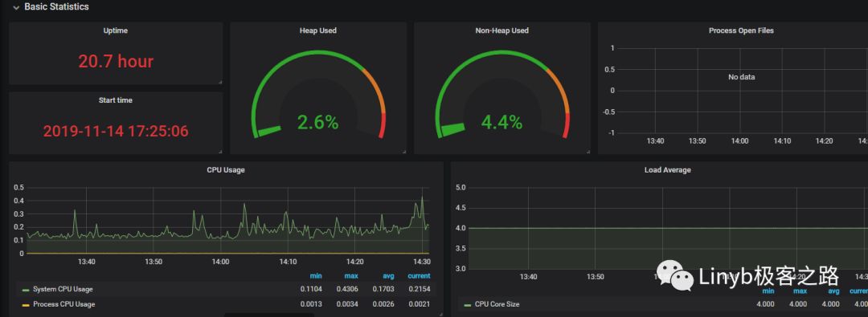Click Process CPU Usage current value 0.0021

[419, 304]
